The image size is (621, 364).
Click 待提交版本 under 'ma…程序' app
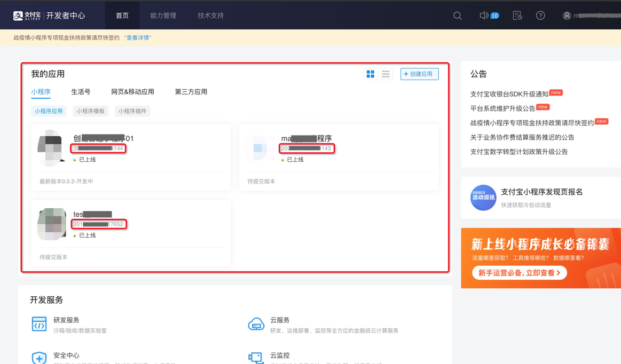(262, 181)
